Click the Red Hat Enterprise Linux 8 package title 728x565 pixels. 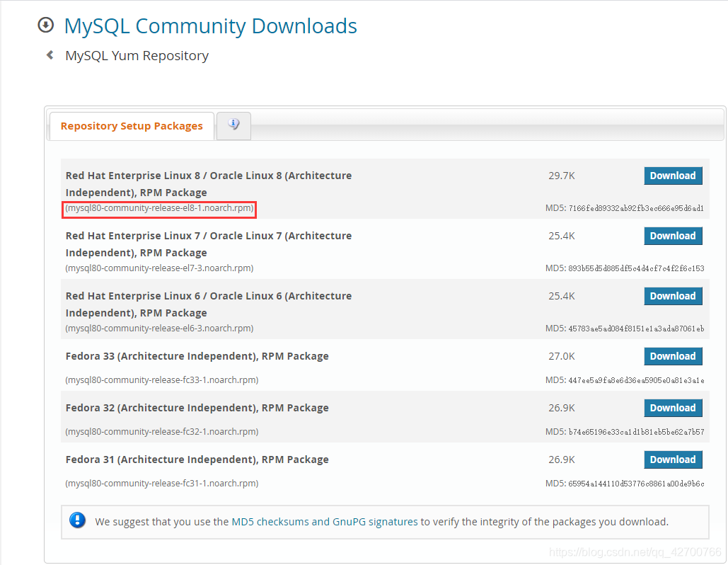[209, 184]
